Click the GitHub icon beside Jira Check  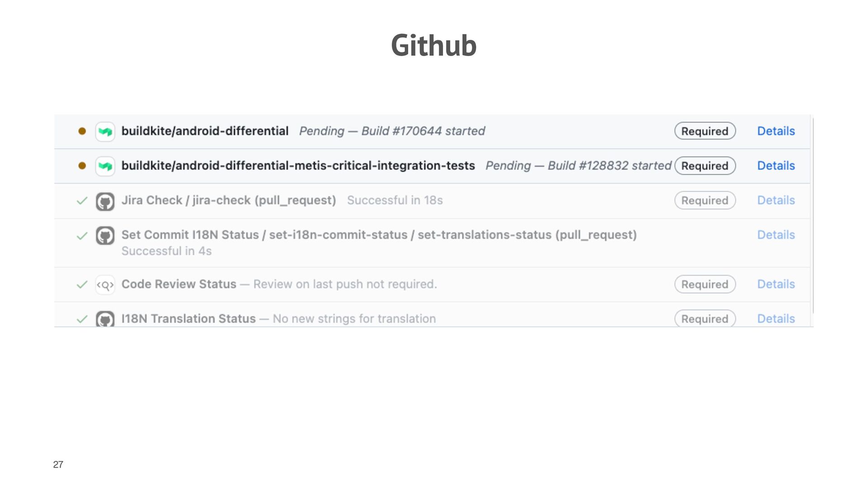click(x=105, y=202)
